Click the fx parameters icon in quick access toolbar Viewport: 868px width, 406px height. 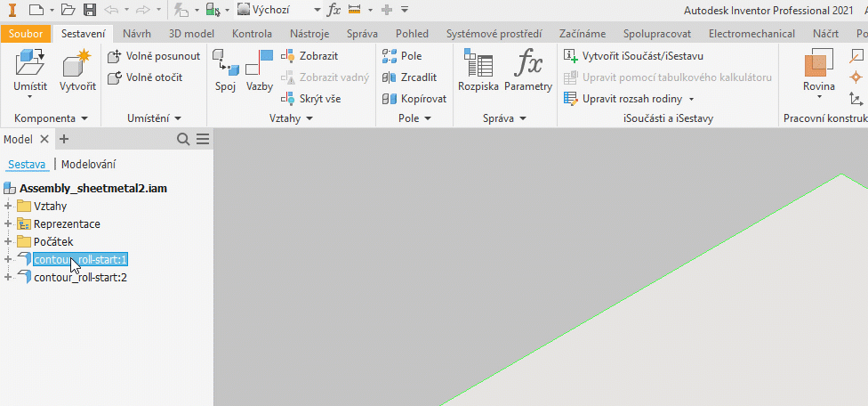click(334, 10)
